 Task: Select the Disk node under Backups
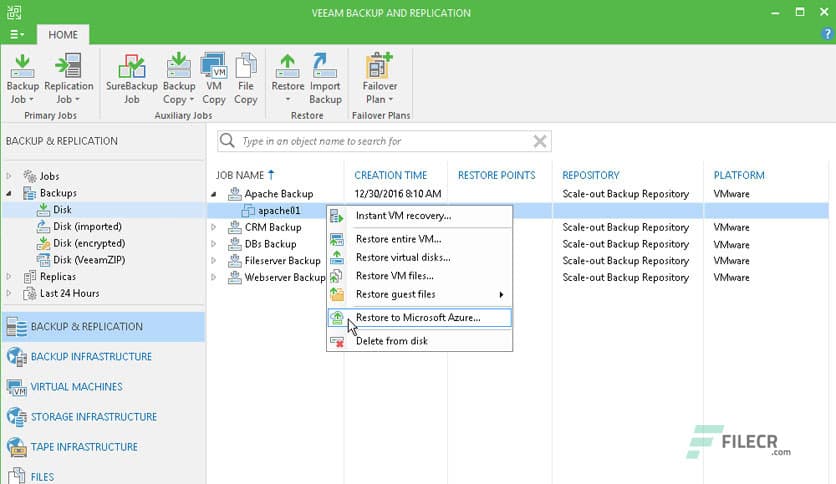pos(62,209)
